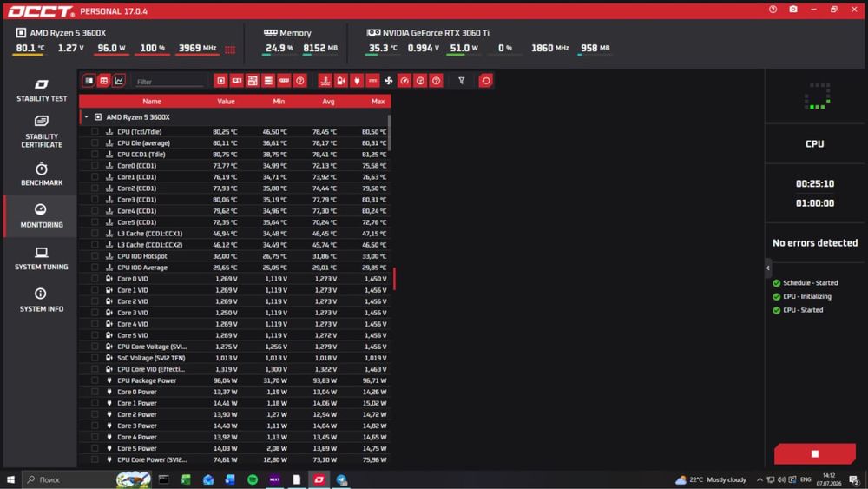
Task: Toggle the temperature sensor filter icon
Action: click(325, 81)
